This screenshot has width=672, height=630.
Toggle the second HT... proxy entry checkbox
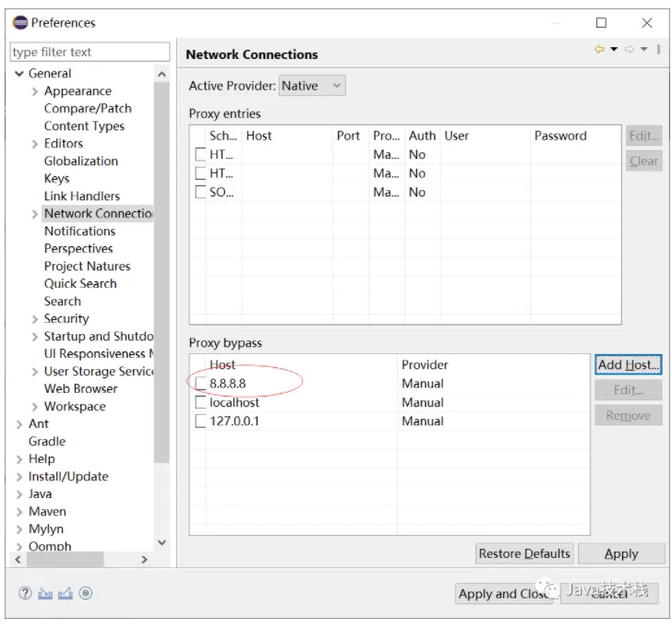click(200, 173)
